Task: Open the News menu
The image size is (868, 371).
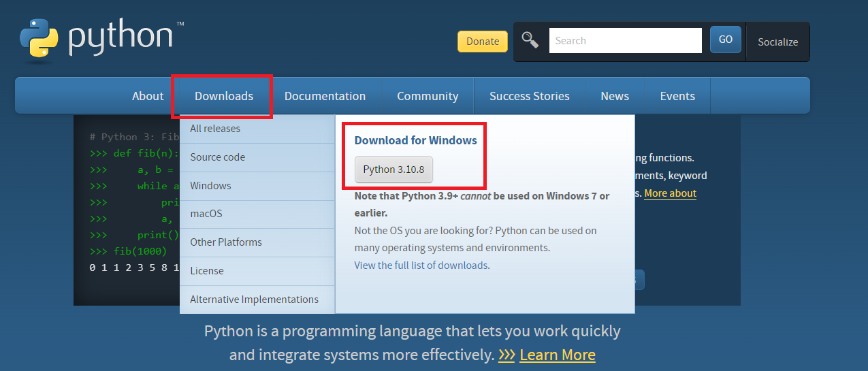Action: pos(615,96)
